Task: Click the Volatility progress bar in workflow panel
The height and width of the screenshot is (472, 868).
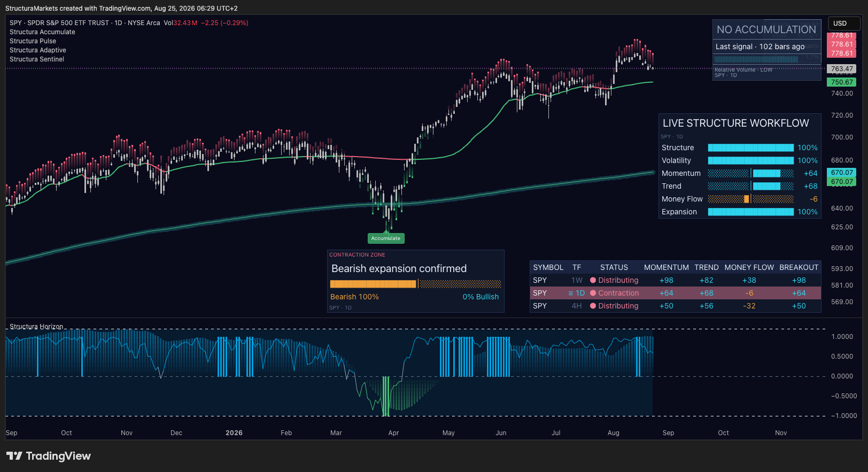Action: (751, 160)
